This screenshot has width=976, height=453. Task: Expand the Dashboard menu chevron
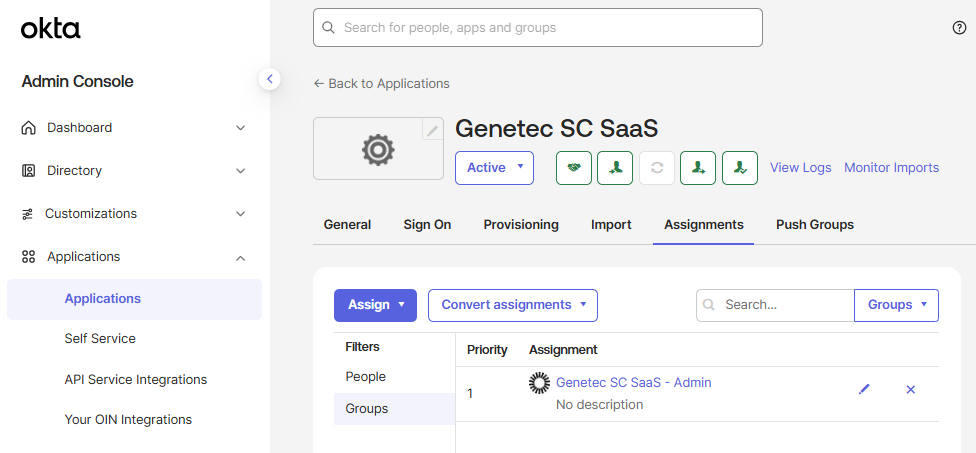pyautogui.click(x=240, y=128)
